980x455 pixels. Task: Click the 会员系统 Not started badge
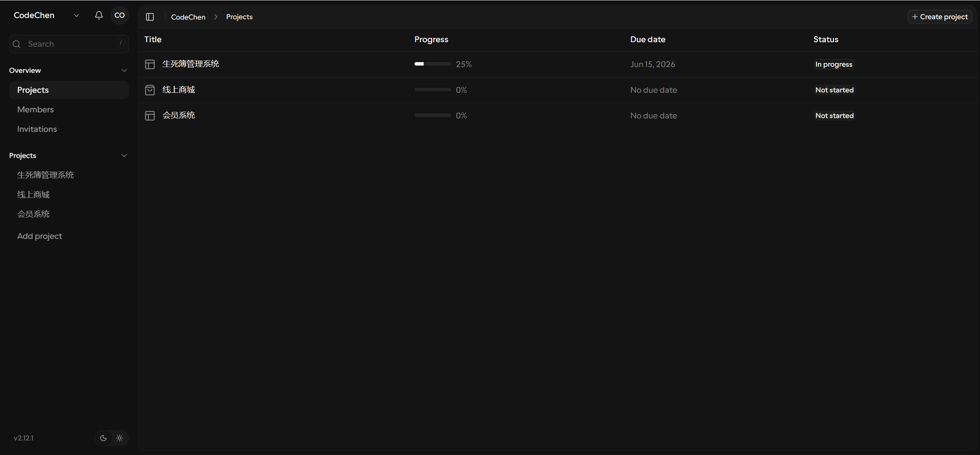coord(835,116)
